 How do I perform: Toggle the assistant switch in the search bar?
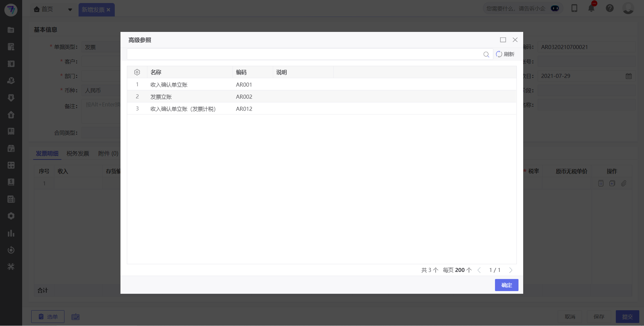555,8
